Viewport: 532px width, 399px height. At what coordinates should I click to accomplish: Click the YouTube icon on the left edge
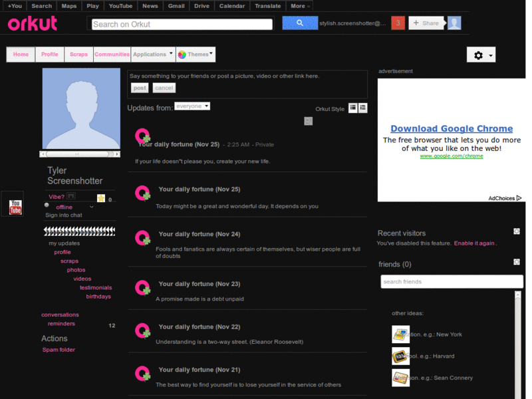(x=15, y=207)
